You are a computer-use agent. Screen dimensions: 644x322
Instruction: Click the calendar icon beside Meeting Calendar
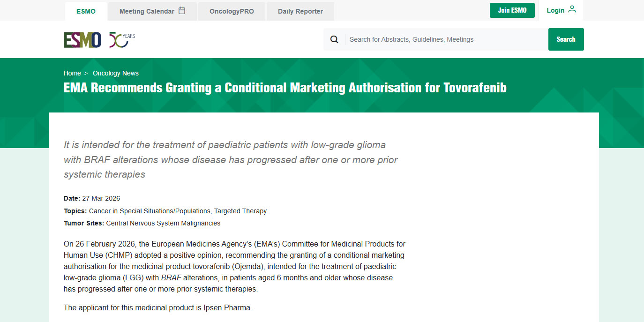(182, 11)
